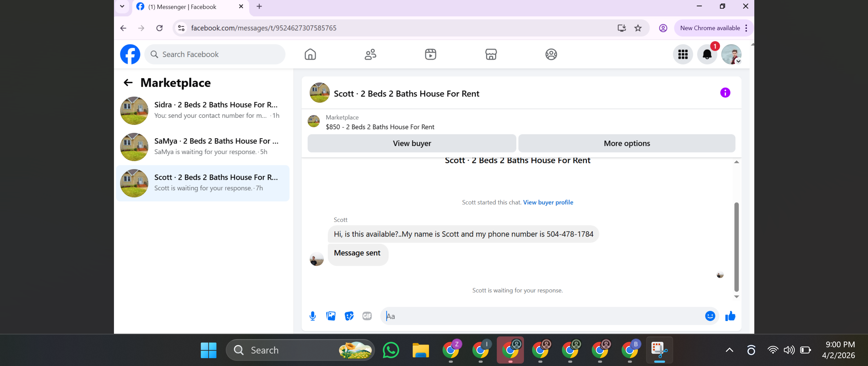Open the Reels video icon

[430, 54]
